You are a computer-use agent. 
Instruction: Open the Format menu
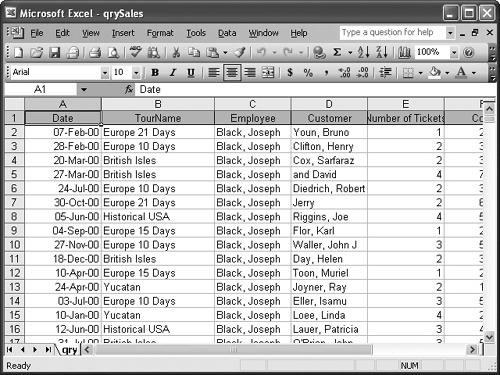point(160,33)
